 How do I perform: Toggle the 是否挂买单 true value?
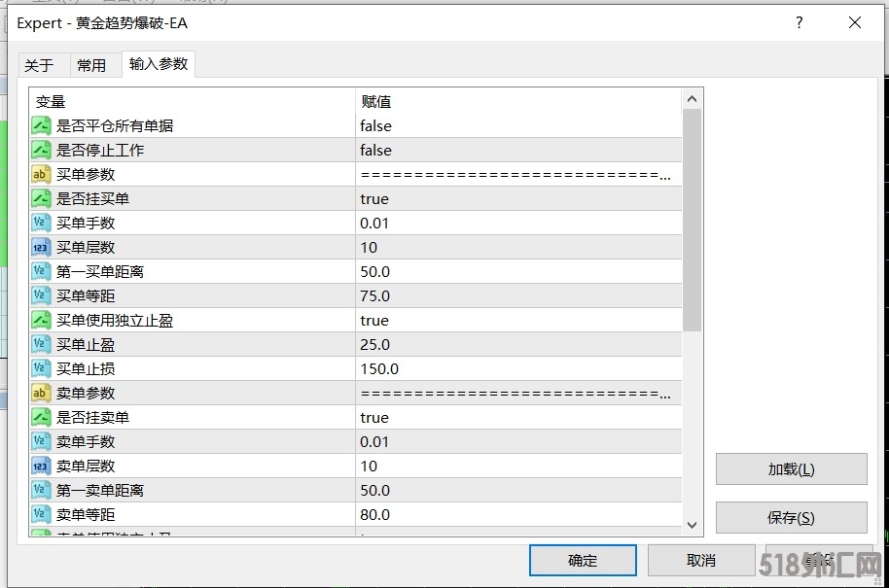[x=374, y=198]
